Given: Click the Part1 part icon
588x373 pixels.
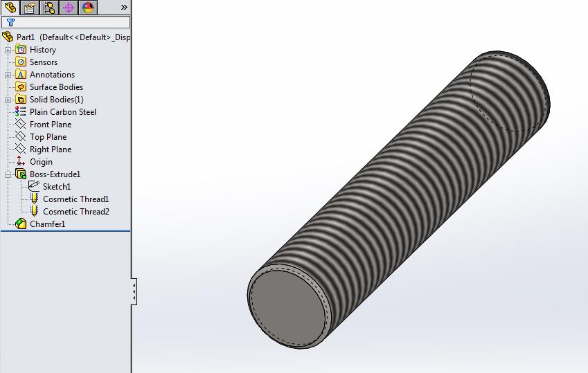Looking at the screenshot, I should (8, 37).
